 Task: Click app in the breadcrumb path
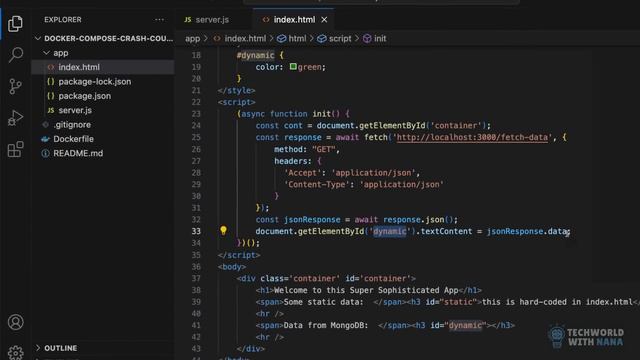[x=192, y=38]
